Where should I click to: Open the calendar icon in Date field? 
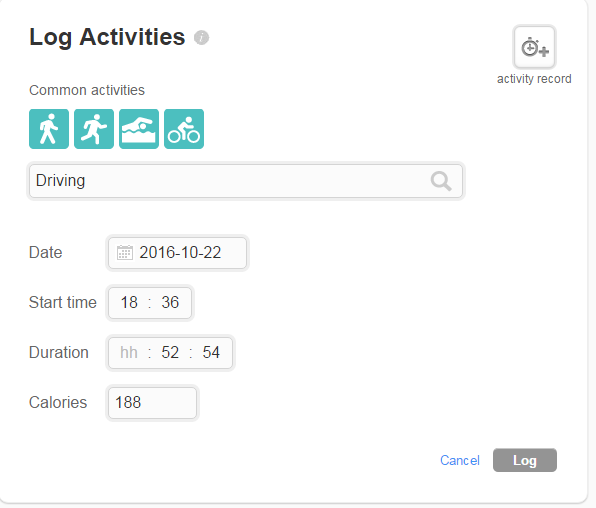[125, 253]
